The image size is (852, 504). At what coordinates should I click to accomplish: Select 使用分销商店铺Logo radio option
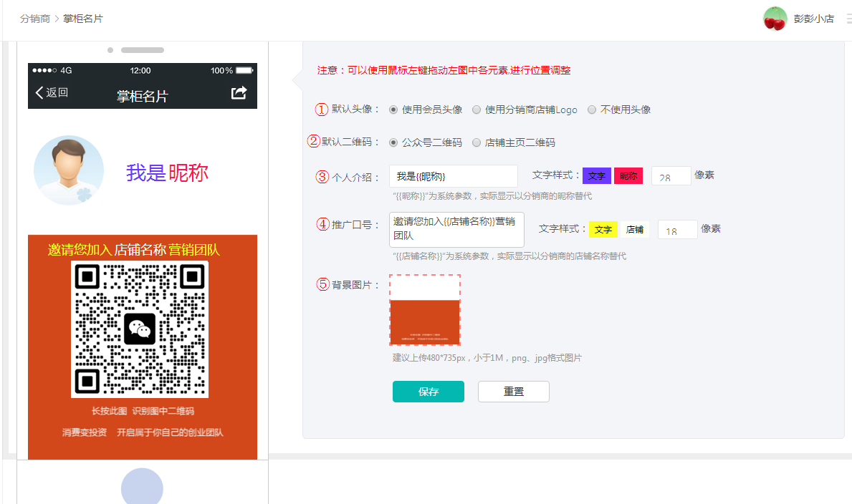(477, 110)
